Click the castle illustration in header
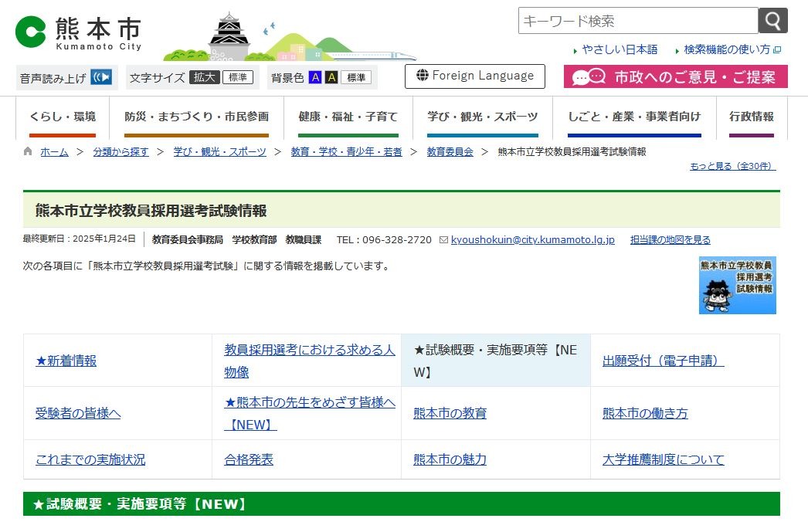This screenshot has width=808, height=532. [229, 36]
